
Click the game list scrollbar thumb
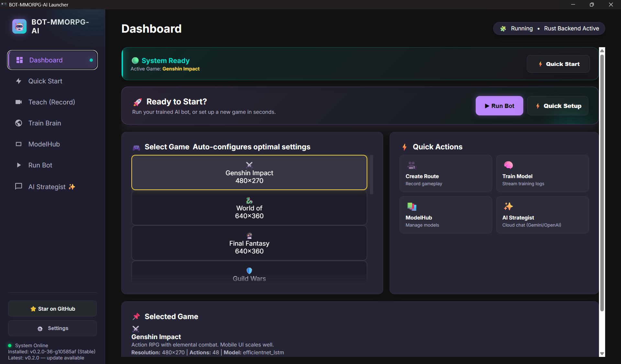371,175
